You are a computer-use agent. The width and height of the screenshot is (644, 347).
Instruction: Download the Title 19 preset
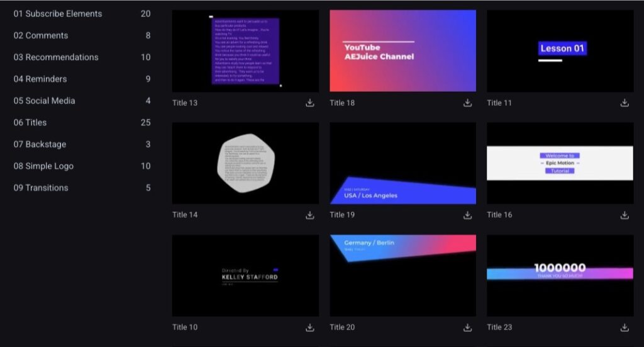pos(467,215)
